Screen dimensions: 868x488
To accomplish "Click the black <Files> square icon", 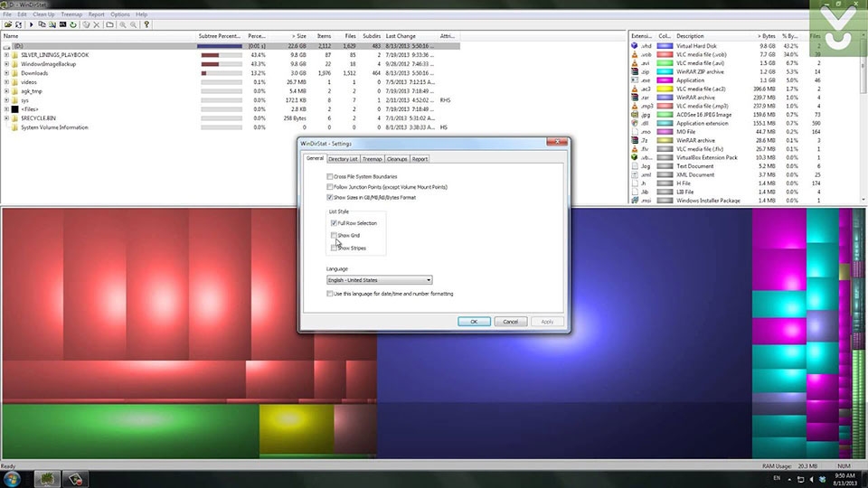I will click(15, 109).
